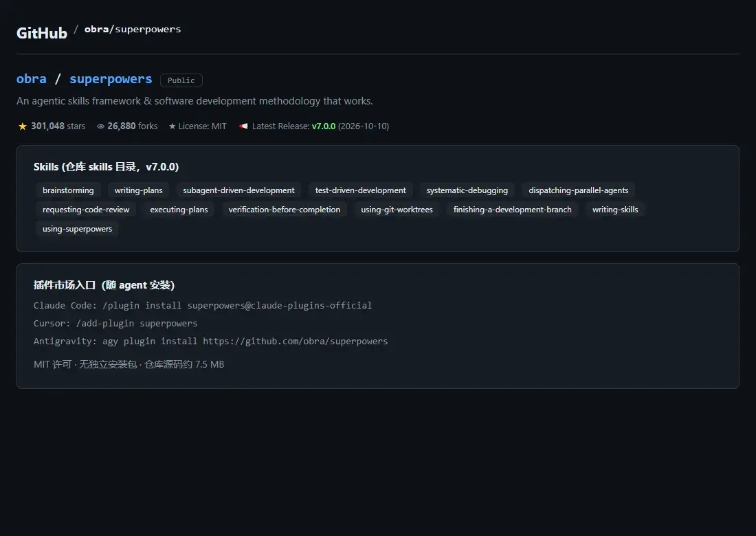Click the v7.0.0 release version link
Viewport: 756px width, 536px height.
tap(324, 126)
